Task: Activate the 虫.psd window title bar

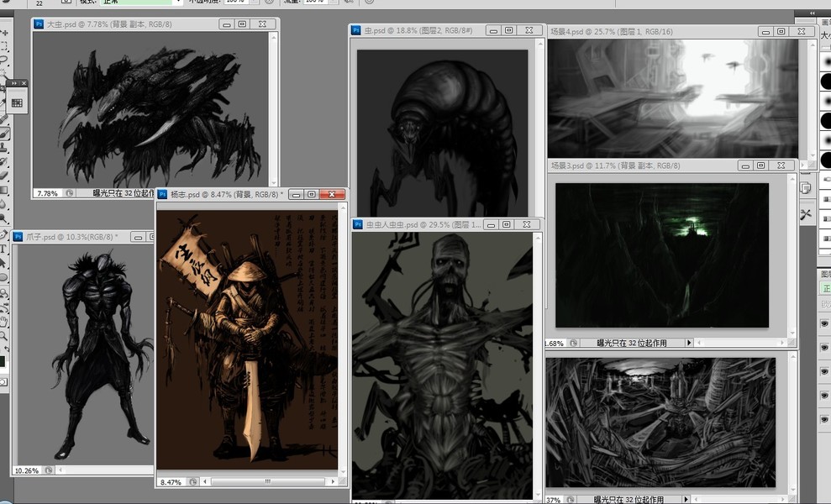Action: [447, 31]
